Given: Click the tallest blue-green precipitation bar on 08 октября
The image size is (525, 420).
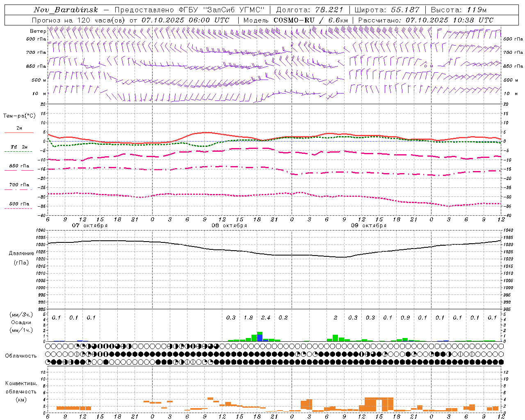Looking at the screenshot, I should [x=260, y=337].
